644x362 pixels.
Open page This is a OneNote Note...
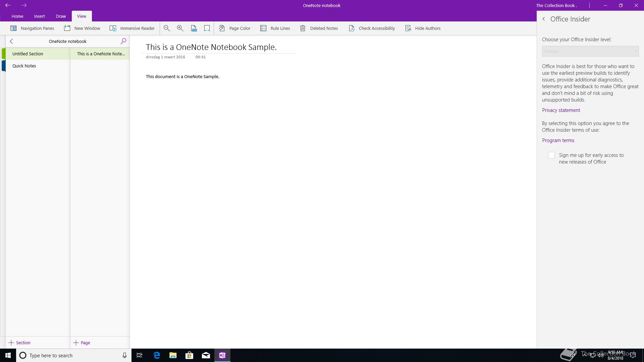[100, 54]
